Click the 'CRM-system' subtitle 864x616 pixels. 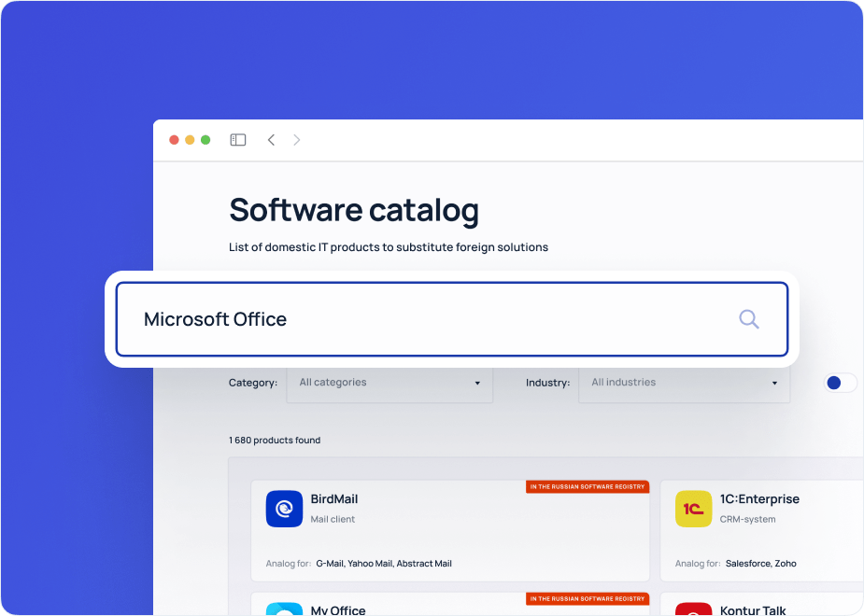click(x=747, y=519)
